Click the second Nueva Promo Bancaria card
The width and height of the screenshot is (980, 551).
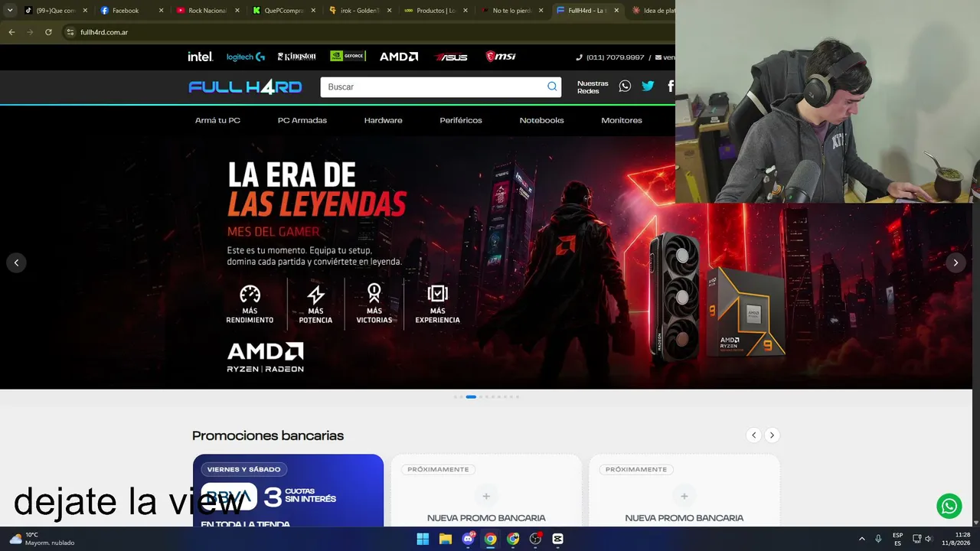point(684,490)
